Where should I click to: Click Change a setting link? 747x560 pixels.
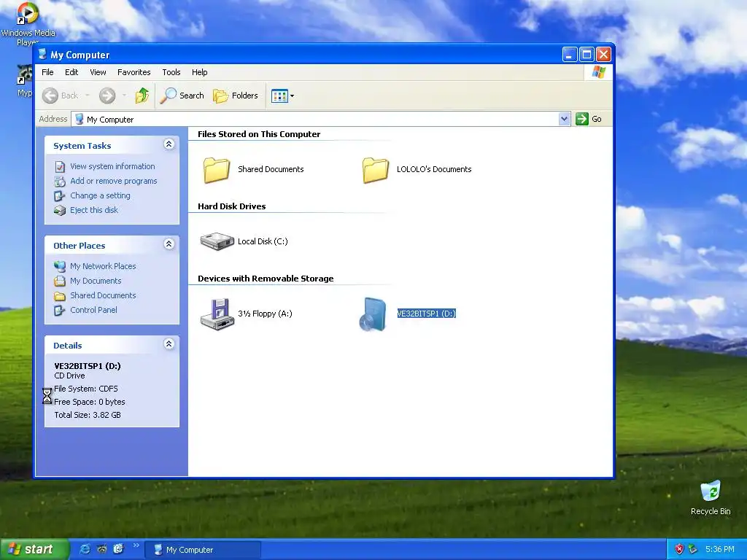pos(100,195)
